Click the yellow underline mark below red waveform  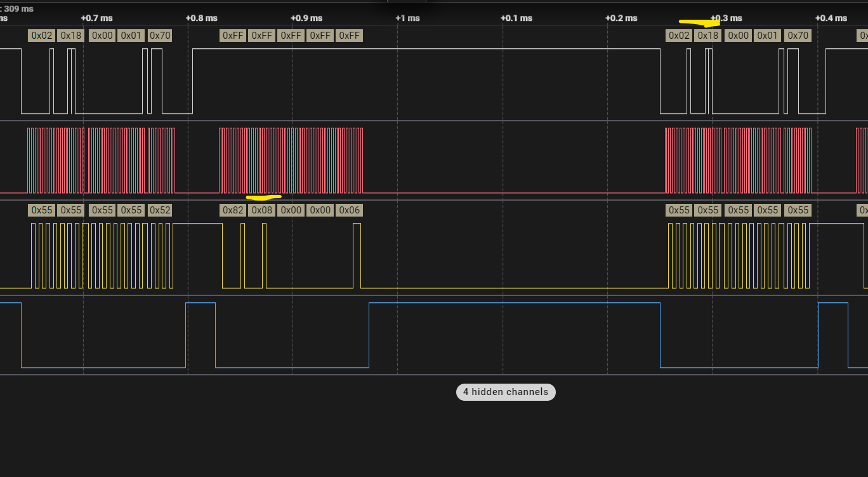point(263,197)
